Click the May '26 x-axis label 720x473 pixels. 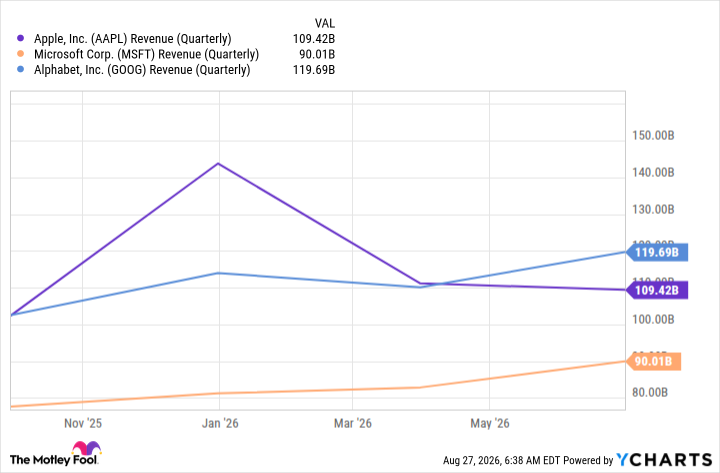[x=490, y=423]
